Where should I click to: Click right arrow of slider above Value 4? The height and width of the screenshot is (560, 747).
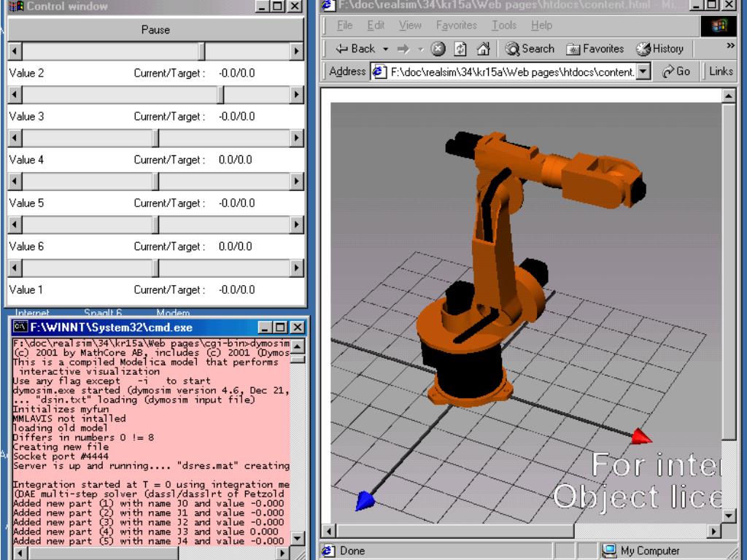(x=296, y=138)
